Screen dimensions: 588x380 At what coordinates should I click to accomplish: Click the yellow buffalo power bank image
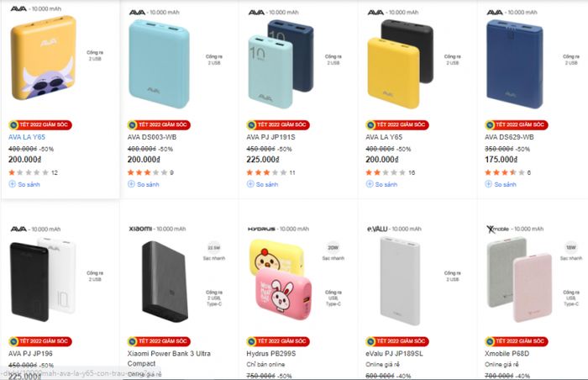[x=44, y=58]
